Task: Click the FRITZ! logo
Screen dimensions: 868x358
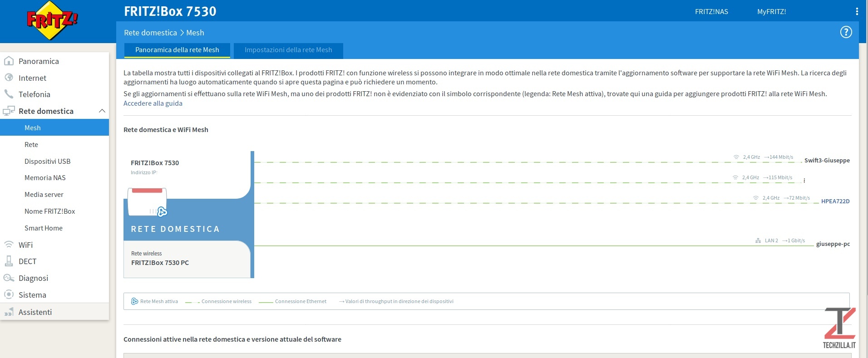Action: (x=53, y=20)
